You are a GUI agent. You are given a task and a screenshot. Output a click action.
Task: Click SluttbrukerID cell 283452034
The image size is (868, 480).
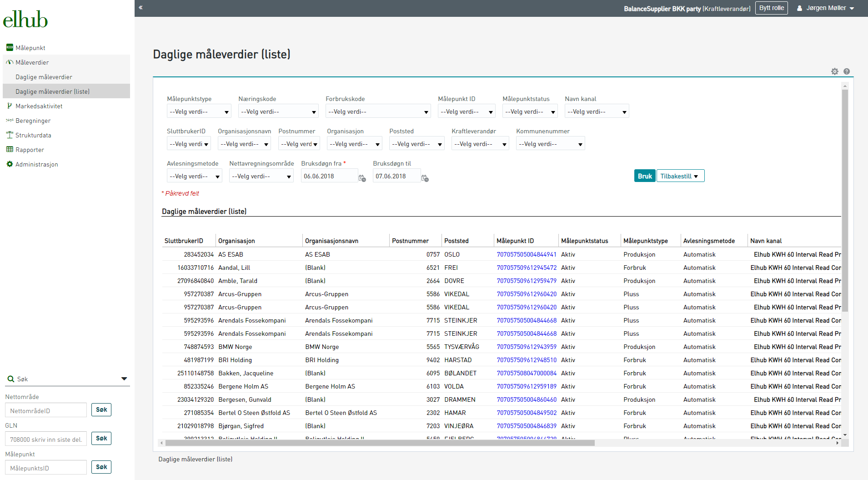coord(199,254)
